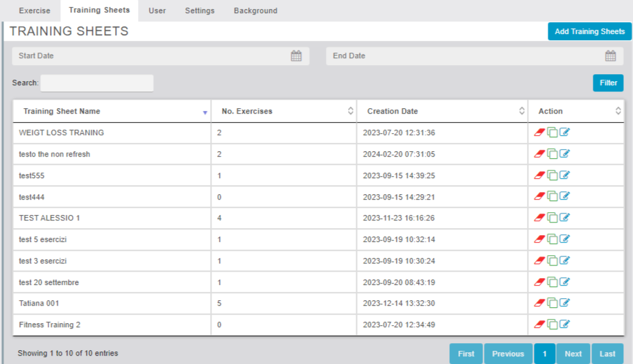The width and height of the screenshot is (633, 364).
Task: Open calendar icon for End Date
Action: click(x=610, y=56)
